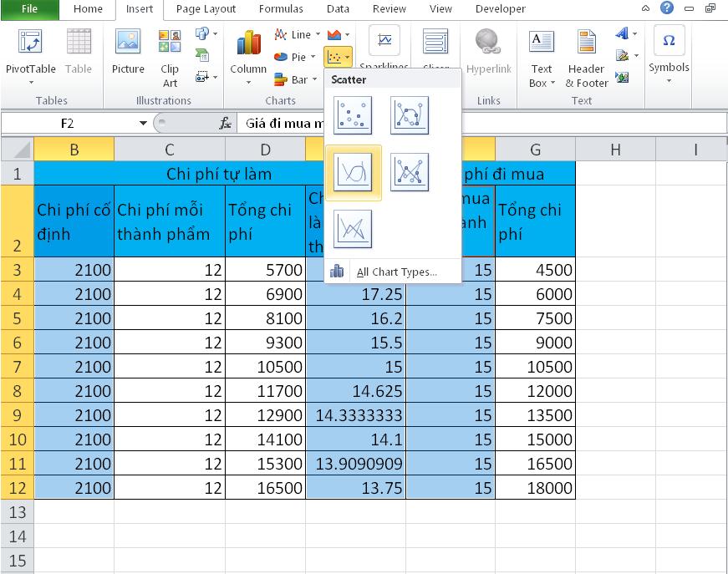The width and height of the screenshot is (728, 574).
Task: Select the 'Chi phí tự làm' header cell
Action: (218, 174)
